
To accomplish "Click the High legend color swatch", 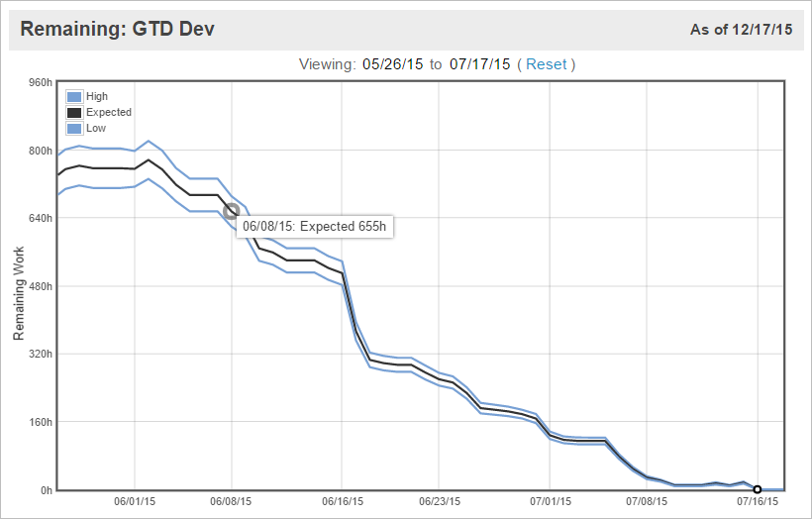I will [x=74, y=97].
